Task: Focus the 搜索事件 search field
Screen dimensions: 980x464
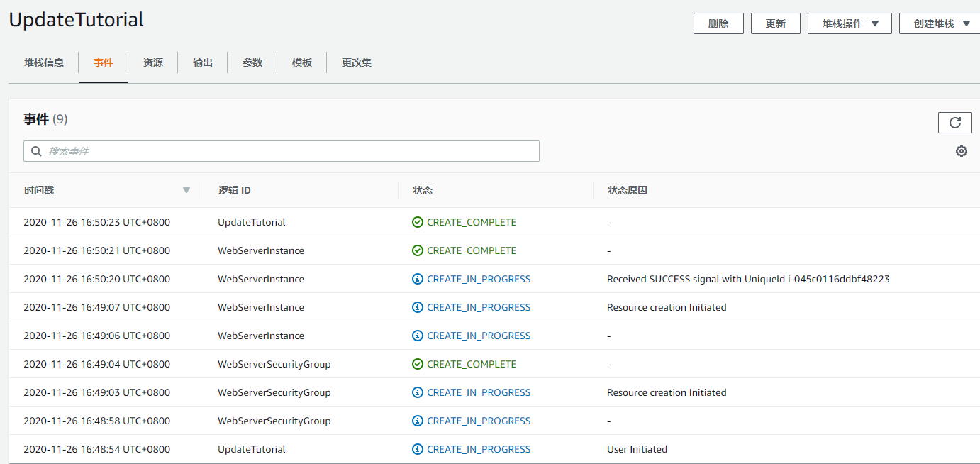Action: pyautogui.click(x=282, y=151)
